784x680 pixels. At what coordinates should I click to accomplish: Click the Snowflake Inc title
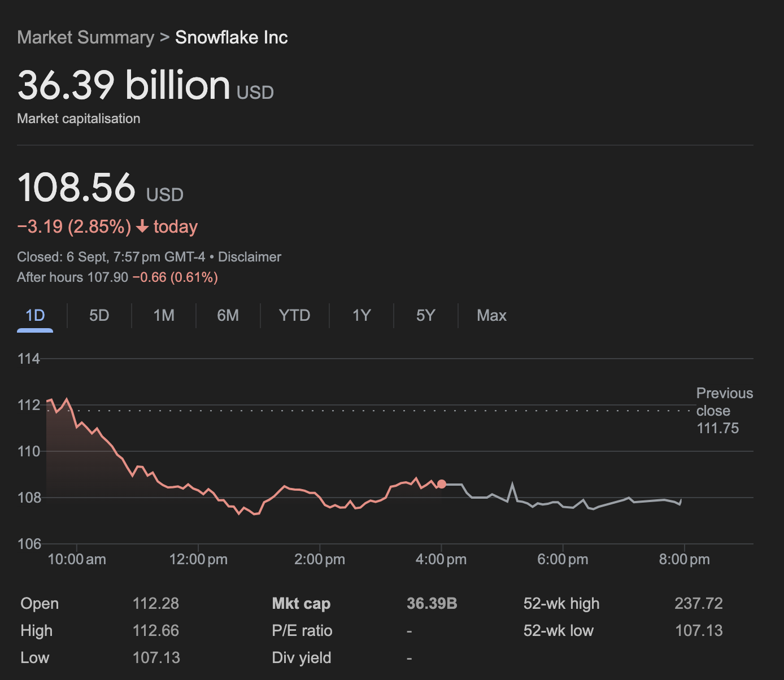click(x=232, y=37)
